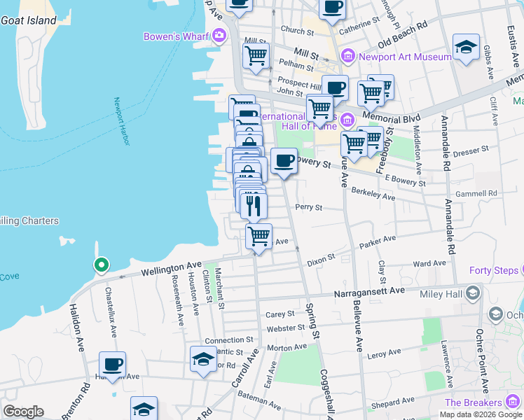Select the coffee cup marker beside Prospect Hill

pyautogui.click(x=335, y=90)
